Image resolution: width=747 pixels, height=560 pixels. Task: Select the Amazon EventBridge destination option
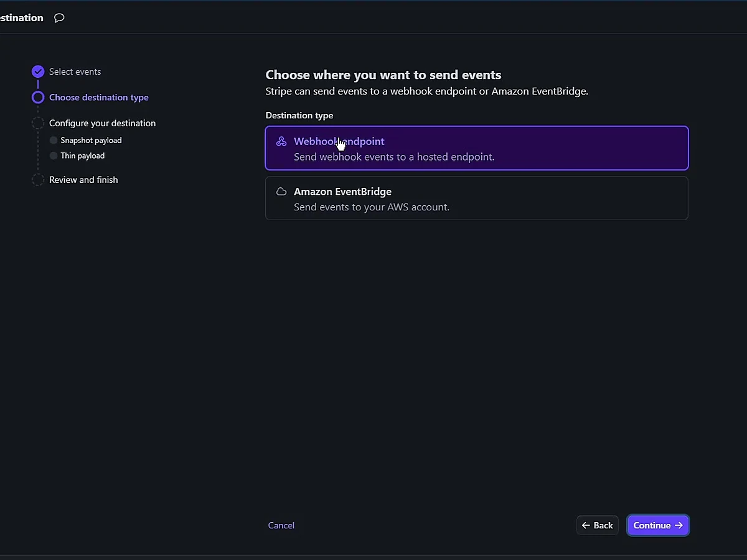coord(477,198)
